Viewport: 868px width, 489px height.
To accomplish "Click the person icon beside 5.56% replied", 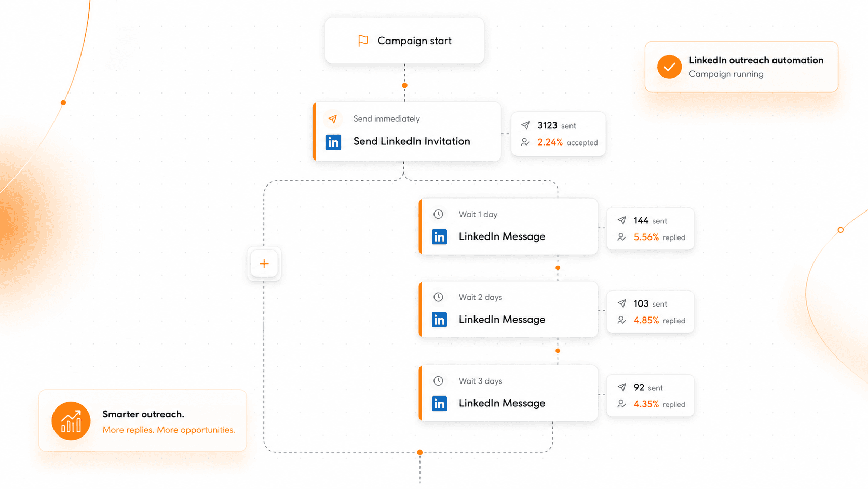I will tap(621, 237).
